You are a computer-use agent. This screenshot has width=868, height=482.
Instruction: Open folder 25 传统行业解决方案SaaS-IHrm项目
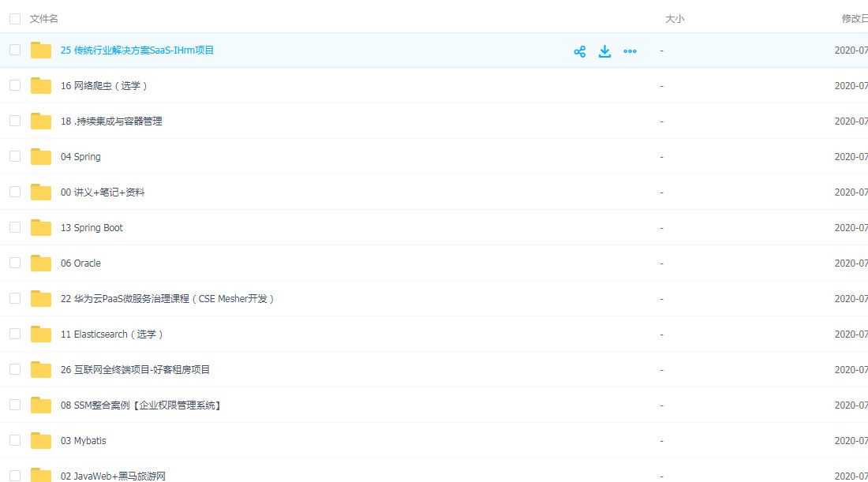click(x=137, y=50)
